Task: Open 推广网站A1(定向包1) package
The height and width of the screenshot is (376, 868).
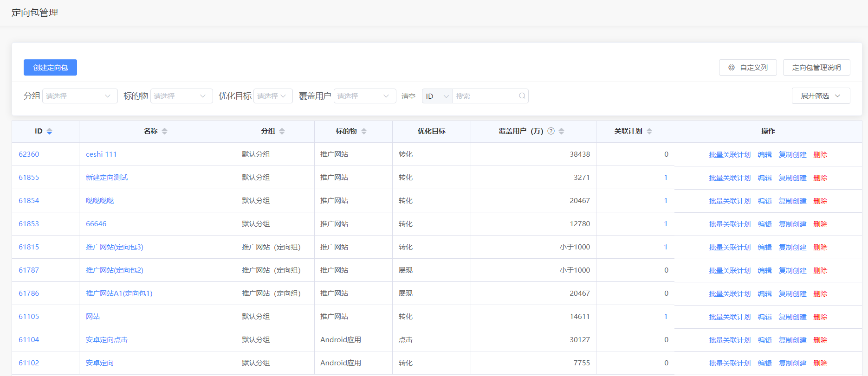Action: pyautogui.click(x=119, y=293)
